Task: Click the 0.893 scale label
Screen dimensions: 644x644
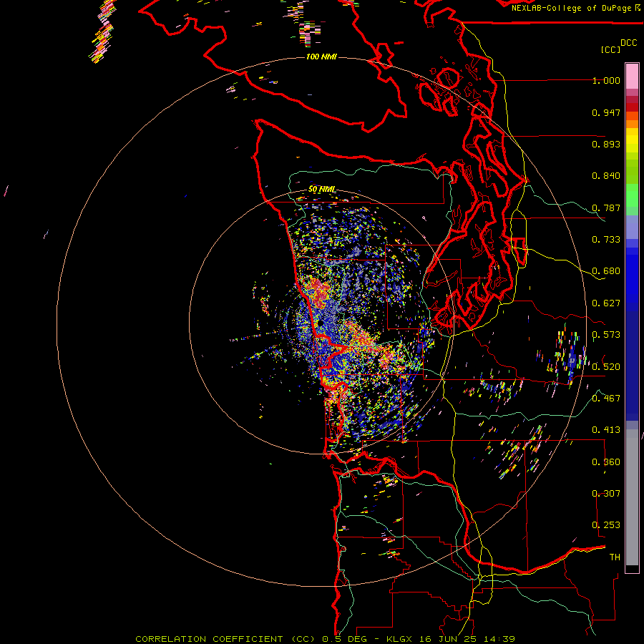Action: (x=606, y=144)
